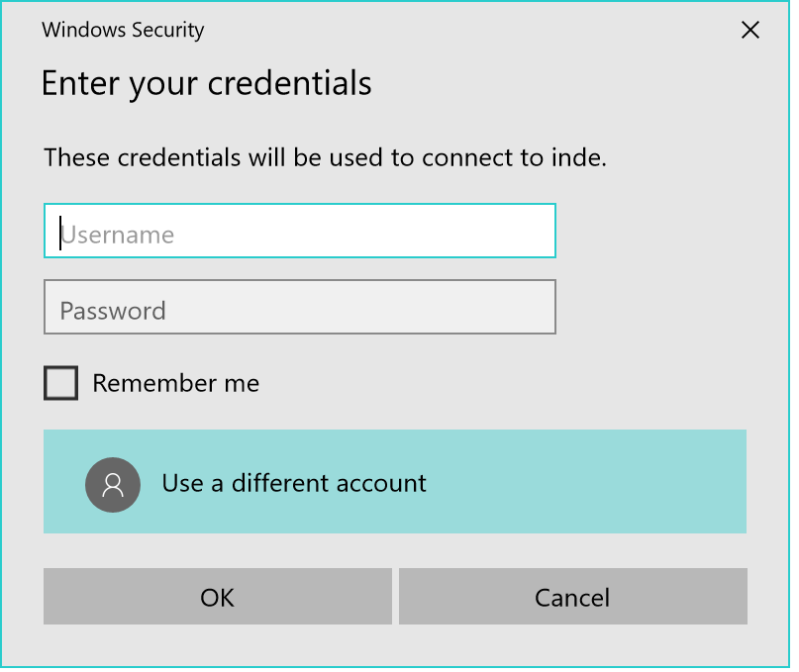Tick the Remember me checkbox
This screenshot has height=672, width=799.
pyautogui.click(x=61, y=383)
